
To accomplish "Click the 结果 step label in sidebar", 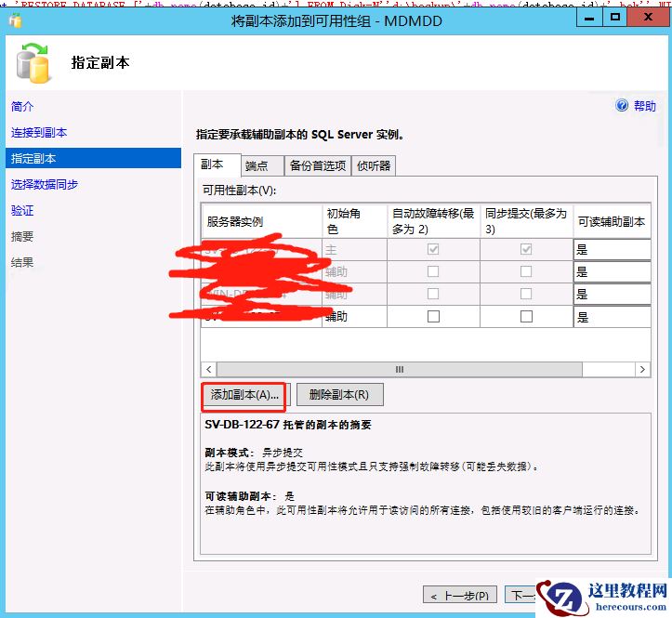I will [22, 262].
